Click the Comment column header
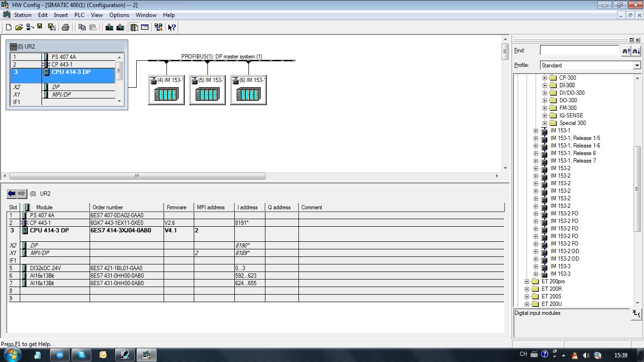This screenshot has height=362, width=644. (x=401, y=207)
